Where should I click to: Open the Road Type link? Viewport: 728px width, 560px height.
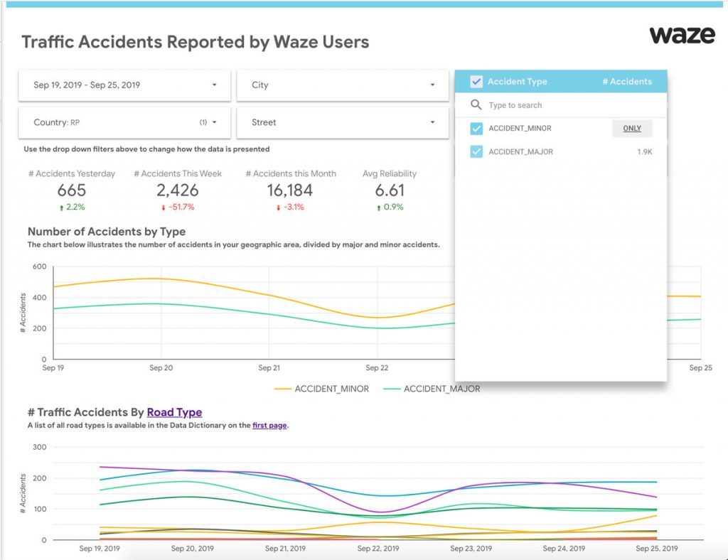(x=174, y=412)
